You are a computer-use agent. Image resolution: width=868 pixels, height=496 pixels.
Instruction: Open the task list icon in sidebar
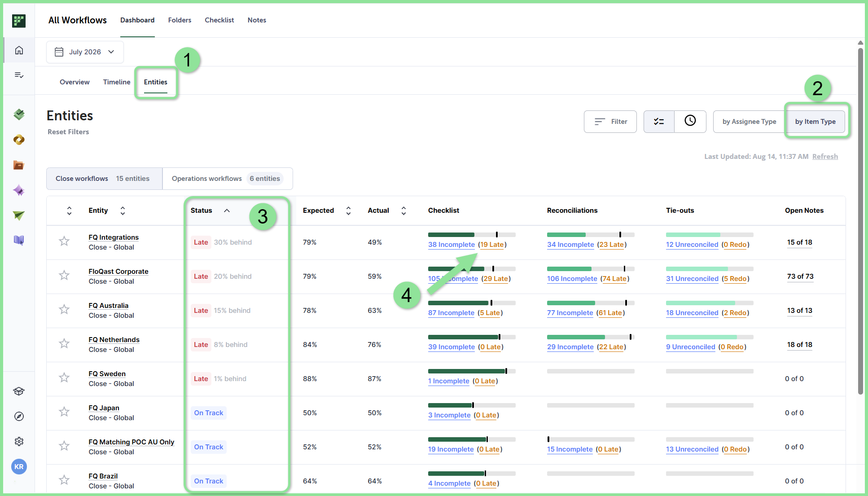(x=19, y=75)
